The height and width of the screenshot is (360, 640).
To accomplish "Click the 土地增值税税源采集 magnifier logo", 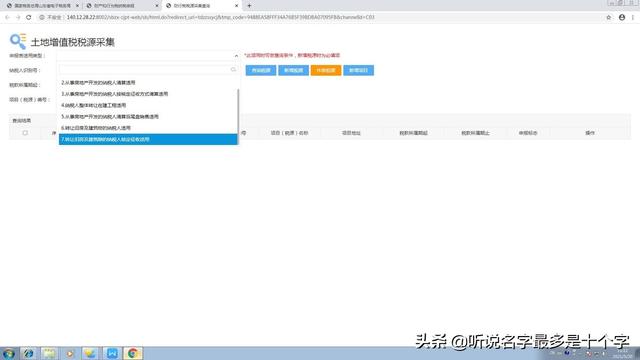I will 18,42.
